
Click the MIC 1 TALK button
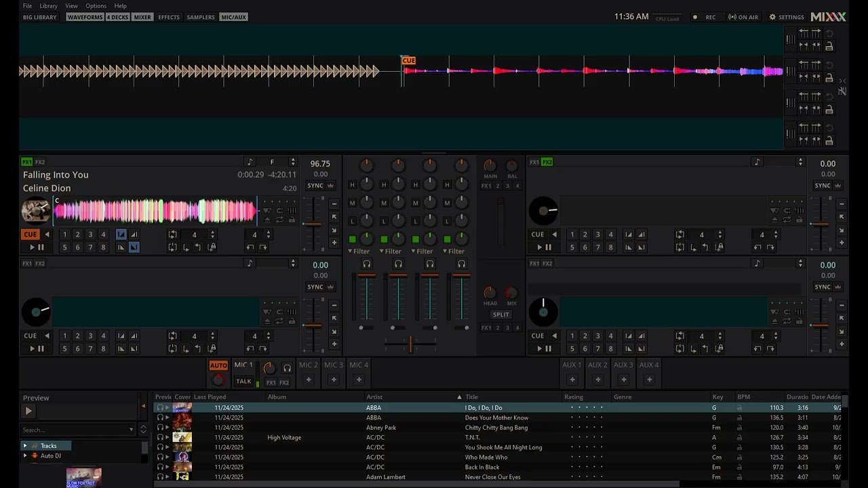coord(243,382)
